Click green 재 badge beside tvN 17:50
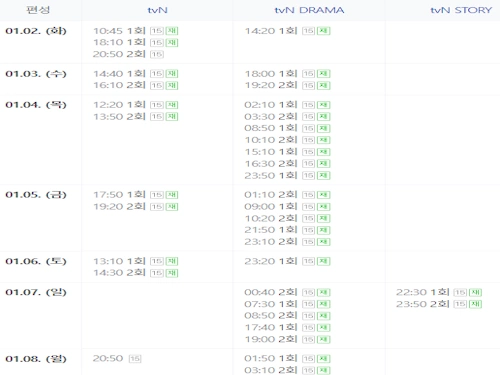Screen dimensions: 500x375 pyautogui.click(x=172, y=195)
